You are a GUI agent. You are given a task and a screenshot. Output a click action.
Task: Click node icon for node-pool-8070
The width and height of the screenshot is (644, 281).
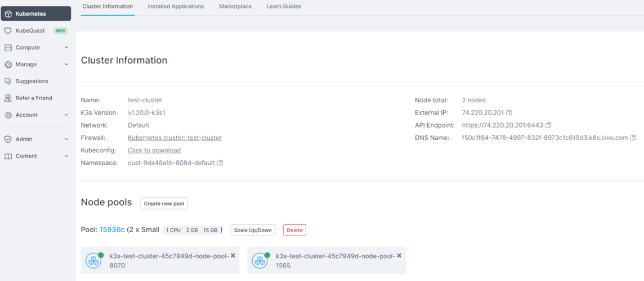click(x=93, y=260)
